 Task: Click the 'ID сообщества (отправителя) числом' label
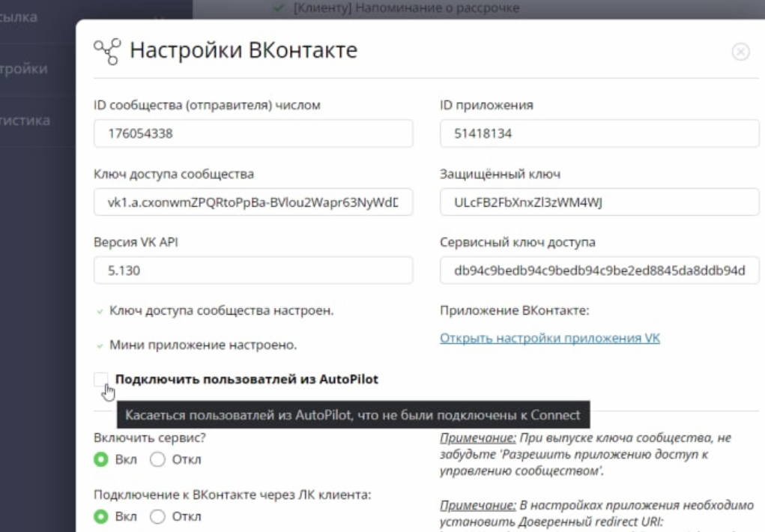point(207,105)
